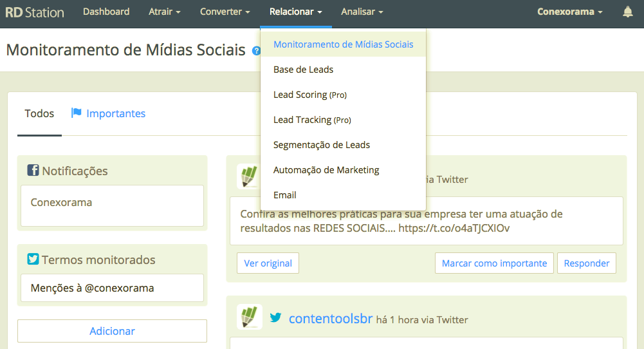The width and height of the screenshot is (644, 349).
Task: Click the blue help question mark icon
Action: (x=256, y=50)
